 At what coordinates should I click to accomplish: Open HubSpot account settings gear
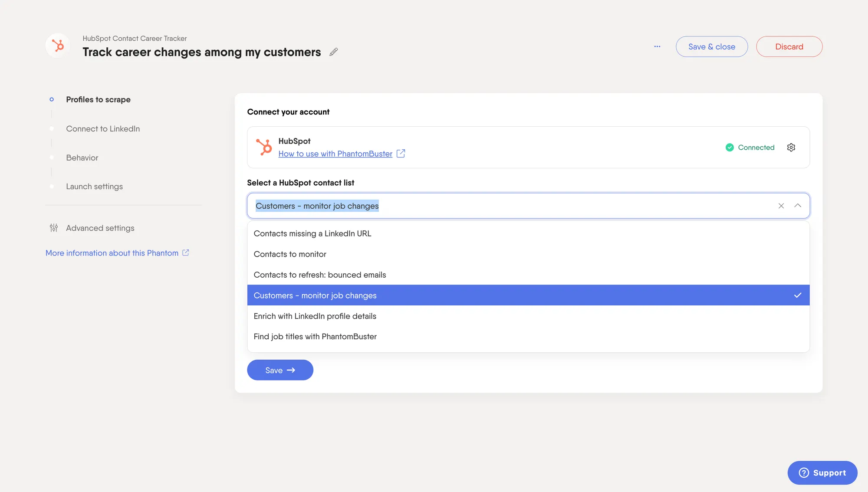click(791, 148)
